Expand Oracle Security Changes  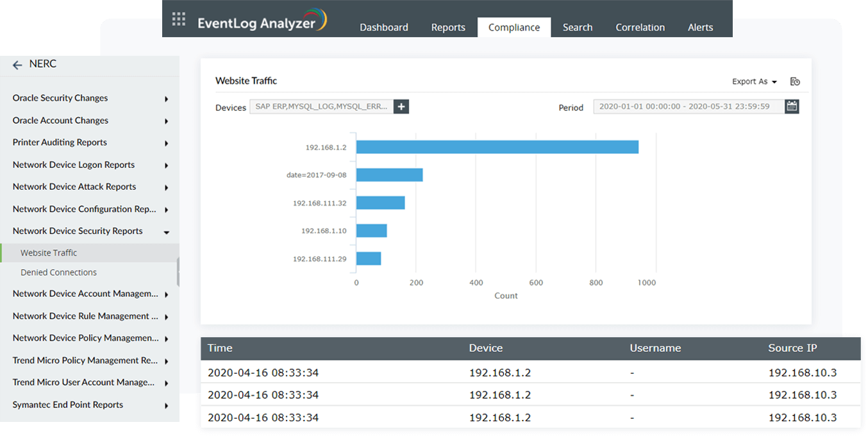coord(166,99)
